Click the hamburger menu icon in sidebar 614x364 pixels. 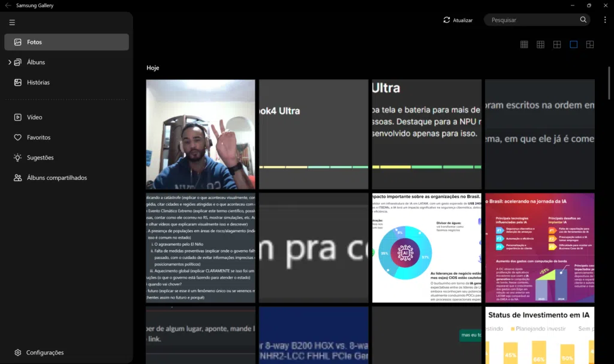tap(12, 23)
